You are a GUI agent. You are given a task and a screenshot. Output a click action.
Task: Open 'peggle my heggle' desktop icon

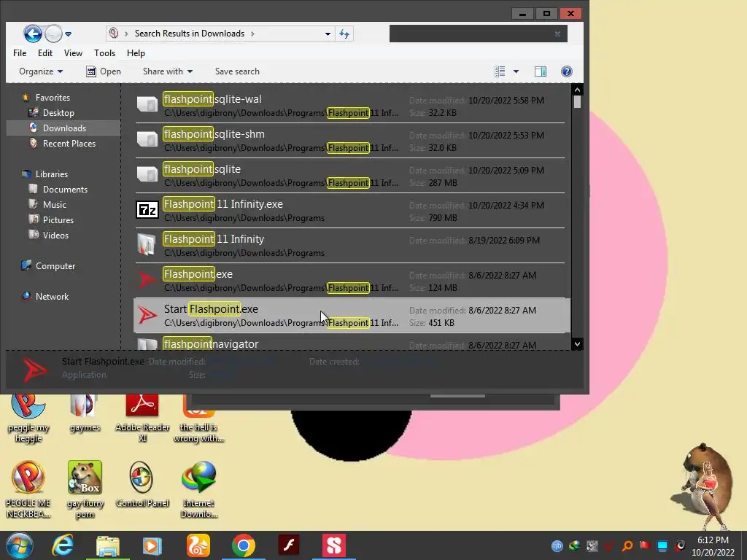28,419
